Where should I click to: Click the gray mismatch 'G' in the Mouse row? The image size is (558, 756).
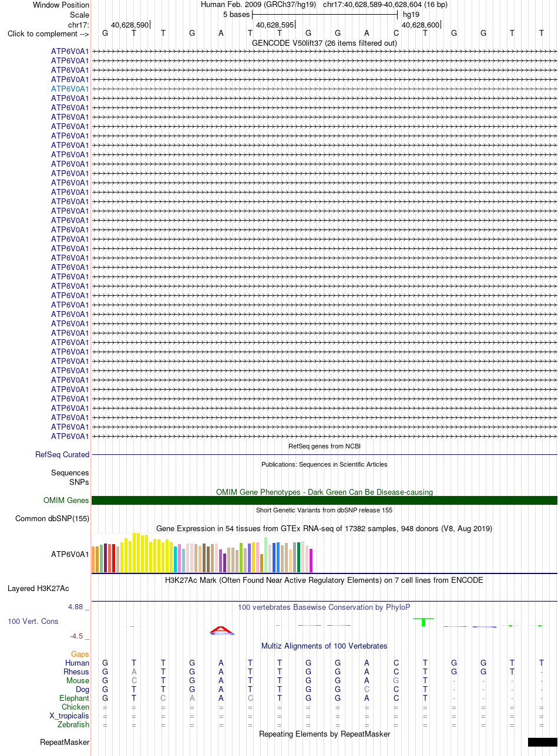click(396, 680)
